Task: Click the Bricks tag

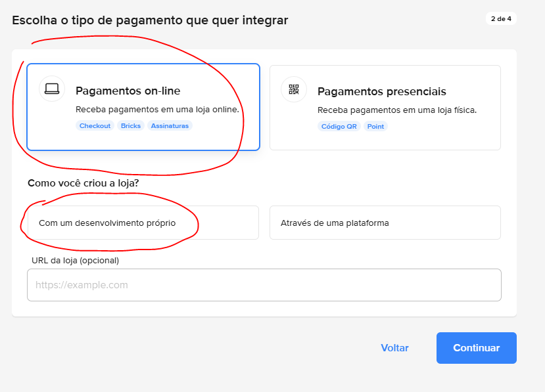Action: click(x=131, y=125)
